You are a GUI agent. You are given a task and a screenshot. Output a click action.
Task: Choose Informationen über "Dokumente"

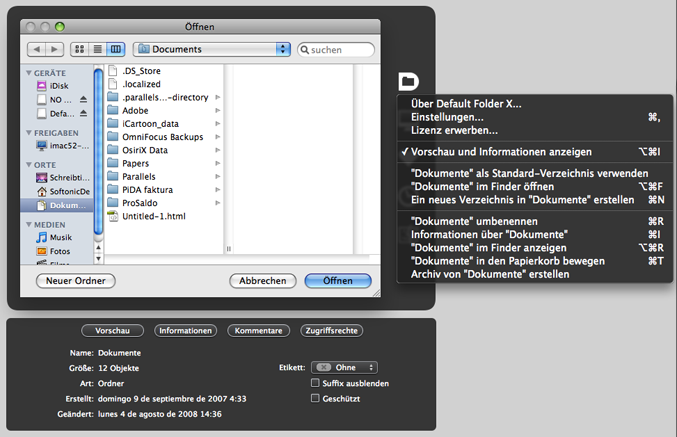click(535, 235)
